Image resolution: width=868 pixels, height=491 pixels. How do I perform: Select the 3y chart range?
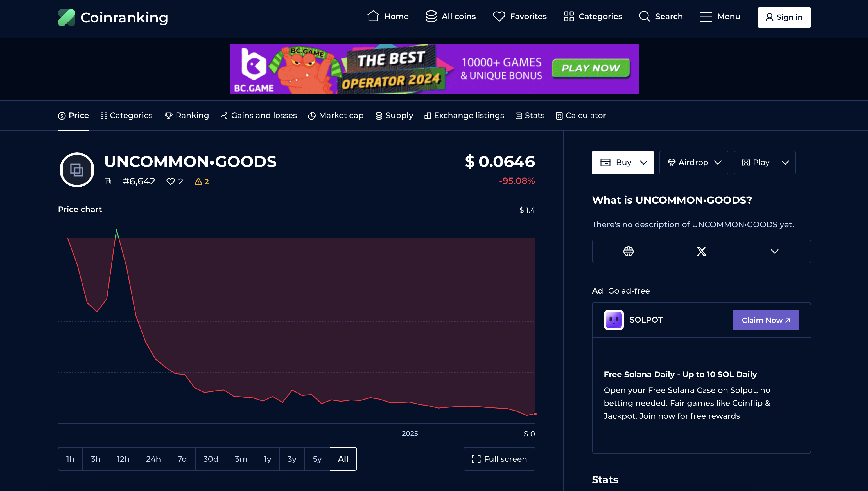pos(292,459)
